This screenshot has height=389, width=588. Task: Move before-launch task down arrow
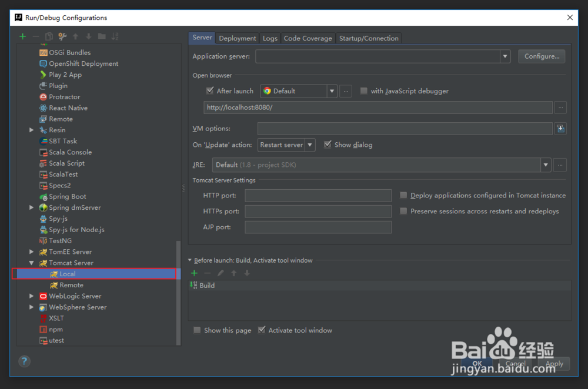[x=247, y=273]
